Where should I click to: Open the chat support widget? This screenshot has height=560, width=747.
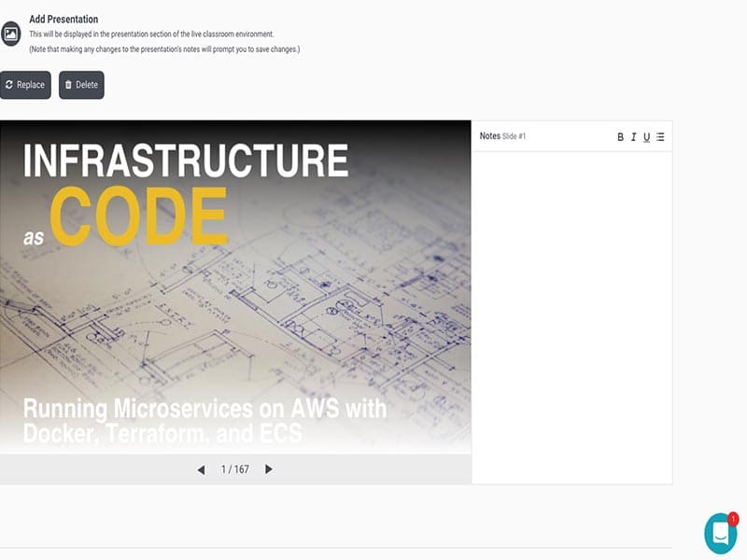click(721, 534)
